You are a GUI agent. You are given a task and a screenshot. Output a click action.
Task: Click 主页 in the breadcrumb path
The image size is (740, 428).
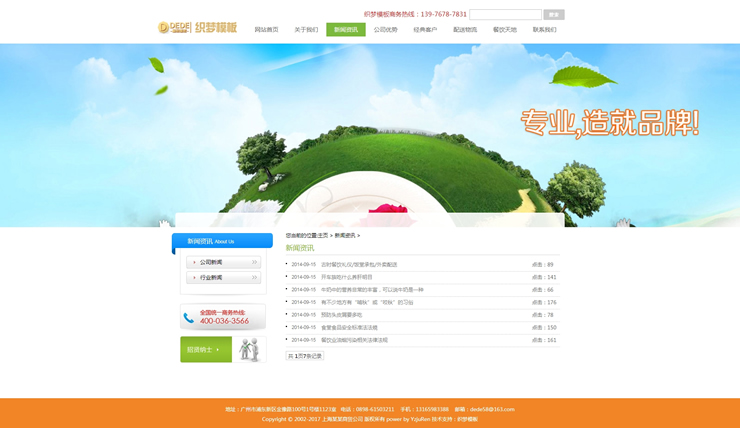(323, 235)
